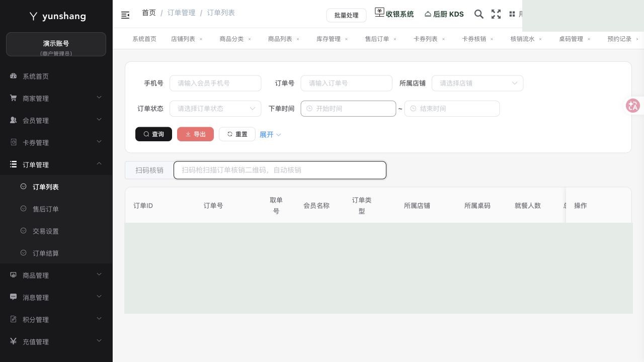644x362 pixels.
Task: Open the 所属店铺 store dropdown
Action: pos(477,83)
